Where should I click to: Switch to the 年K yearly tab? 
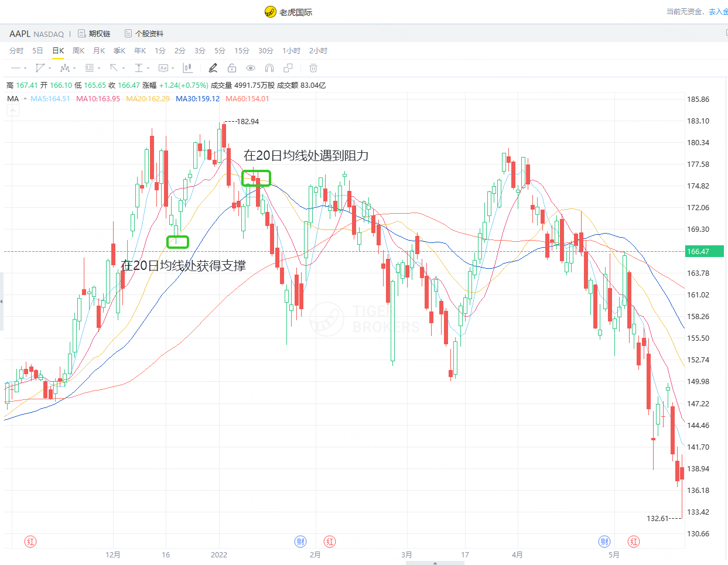tap(140, 51)
